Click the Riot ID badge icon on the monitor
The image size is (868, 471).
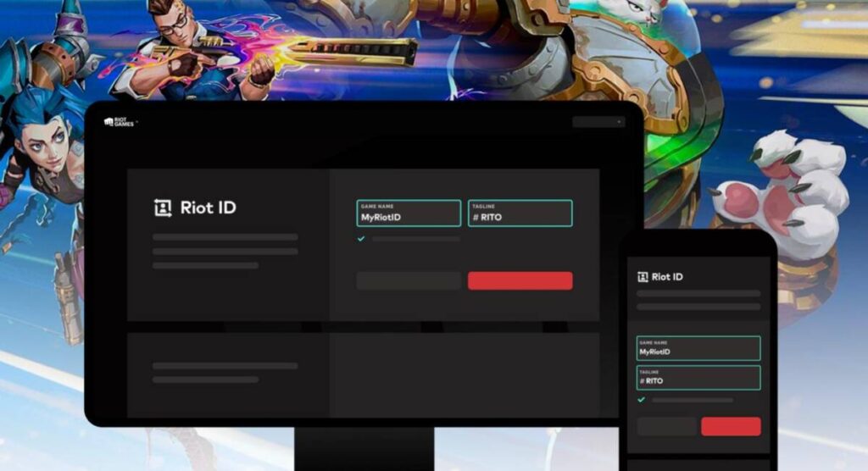click(162, 208)
